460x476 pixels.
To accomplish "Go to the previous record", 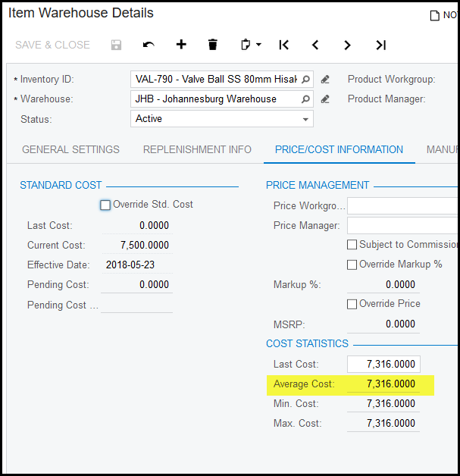I will click(x=315, y=45).
